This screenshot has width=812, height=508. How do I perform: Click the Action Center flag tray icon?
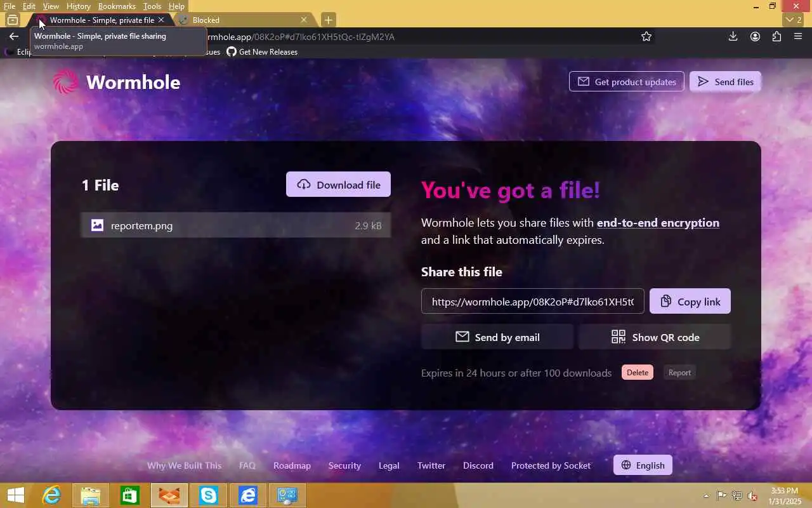pyautogui.click(x=721, y=495)
